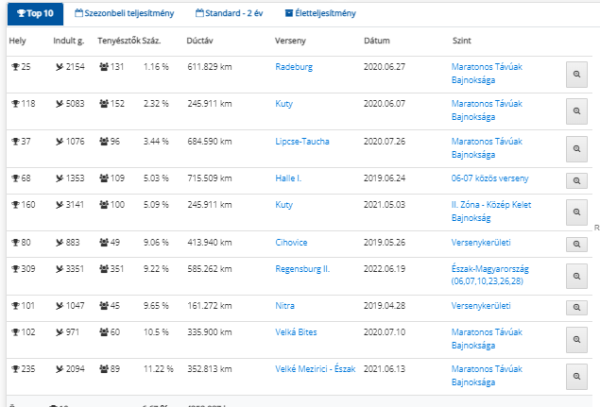Click the Tenyésztők column header
The image size is (600, 407).
point(119,41)
